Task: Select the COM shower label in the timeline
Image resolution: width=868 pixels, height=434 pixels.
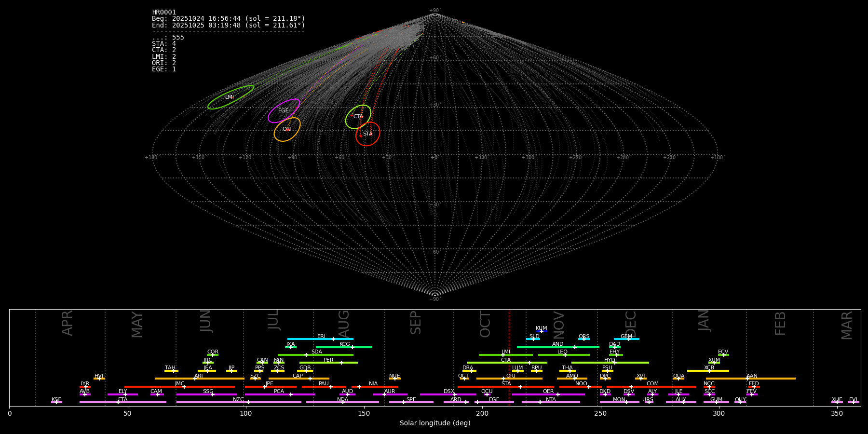Action: click(x=653, y=384)
